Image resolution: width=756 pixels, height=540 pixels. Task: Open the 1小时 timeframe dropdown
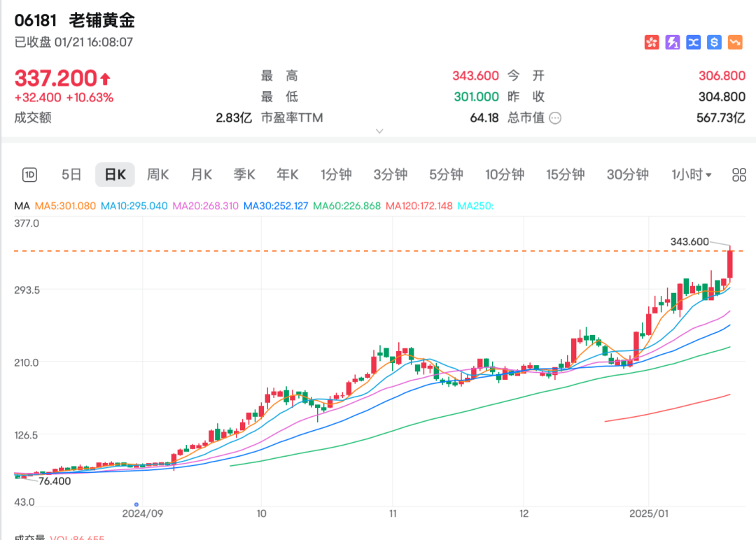tap(691, 175)
